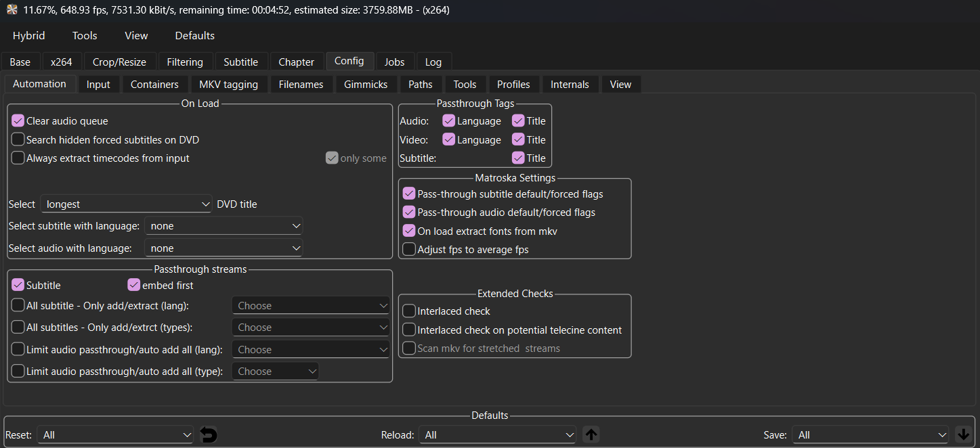Click the reset defaults undo arrow icon
This screenshot has width=980, height=448.
[x=209, y=435]
